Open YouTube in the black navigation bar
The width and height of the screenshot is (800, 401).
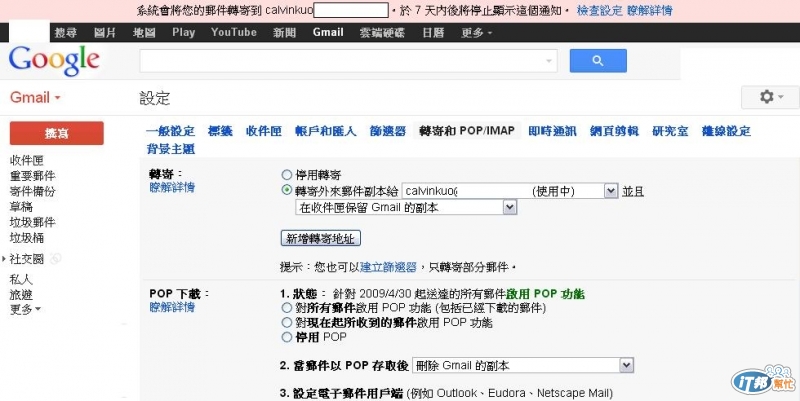(x=234, y=32)
